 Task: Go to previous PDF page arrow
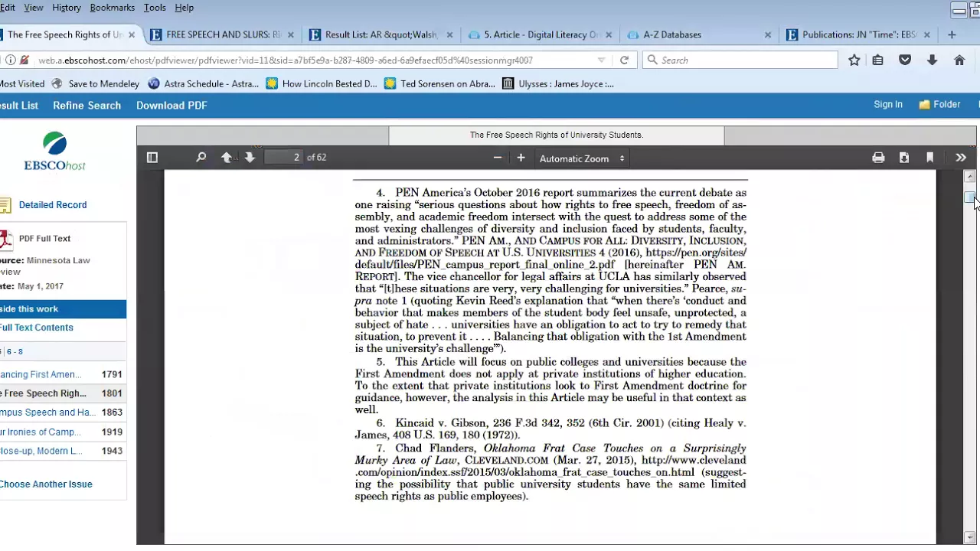(227, 158)
